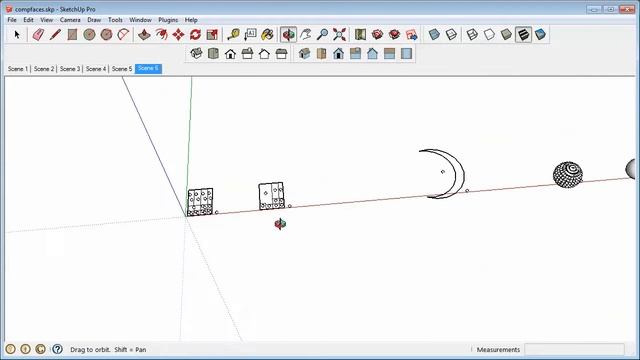Click inside the Measurements input box
640x360 pixels.
pyautogui.click(x=574, y=349)
